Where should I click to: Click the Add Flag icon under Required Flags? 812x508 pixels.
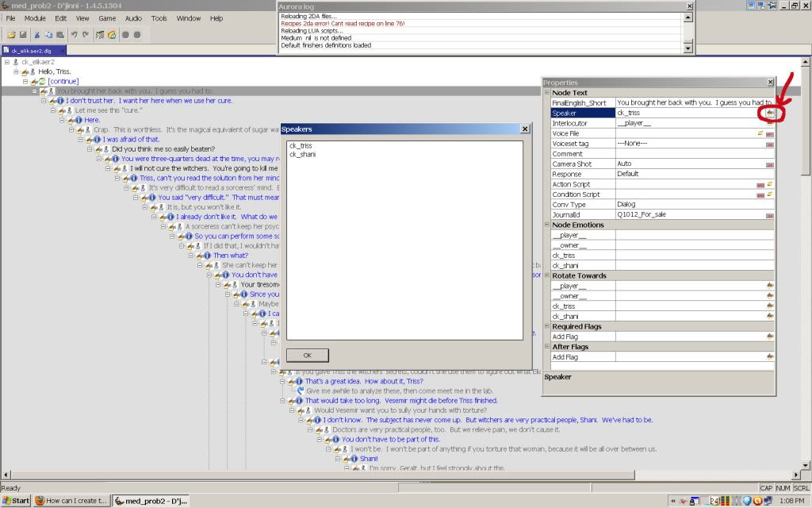tap(769, 337)
